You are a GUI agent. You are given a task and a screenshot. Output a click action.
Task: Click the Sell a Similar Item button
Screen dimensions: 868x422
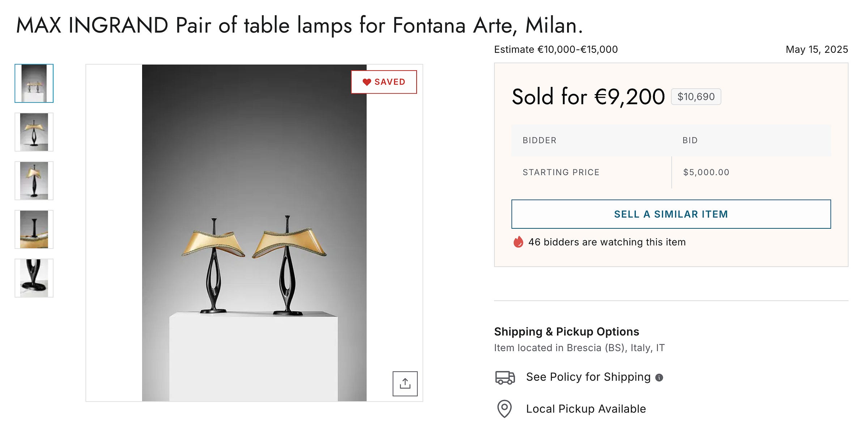coord(671,214)
